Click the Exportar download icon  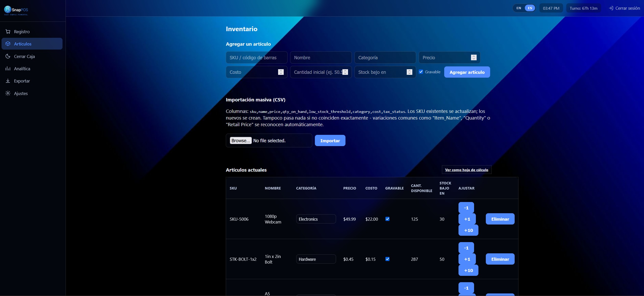pyautogui.click(x=8, y=81)
